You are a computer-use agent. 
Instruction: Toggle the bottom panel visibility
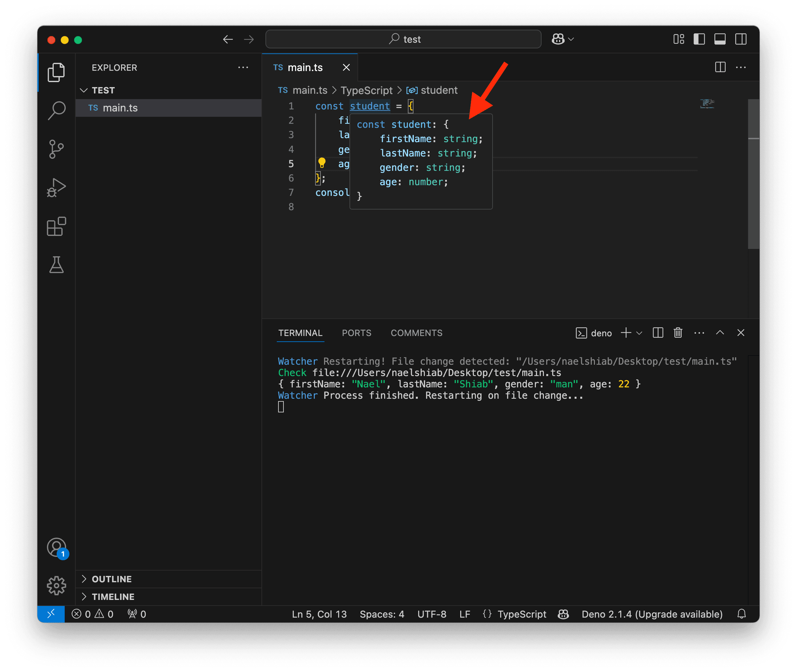(720, 39)
